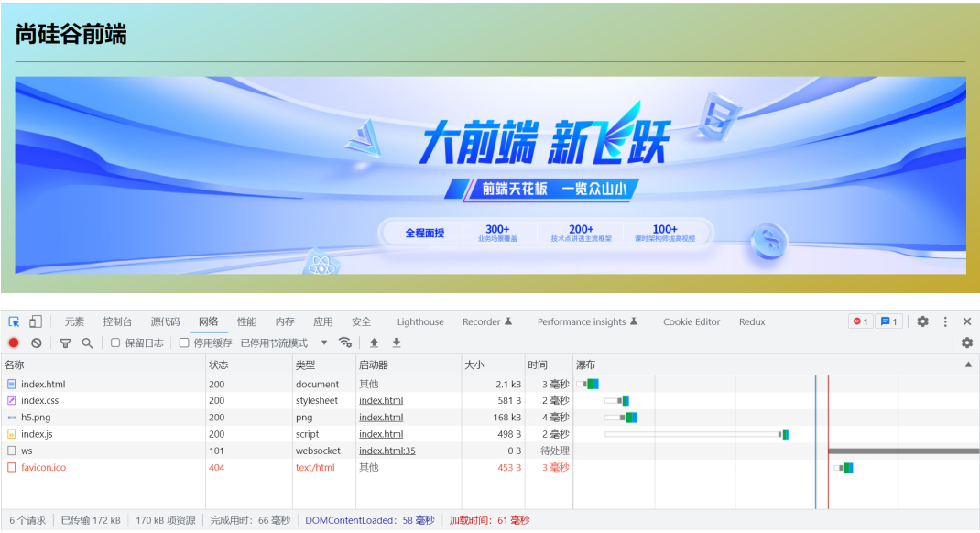Screen dimensions: 980x533
Task: Follow the index.html:35 initiator link
Action: tap(387, 451)
